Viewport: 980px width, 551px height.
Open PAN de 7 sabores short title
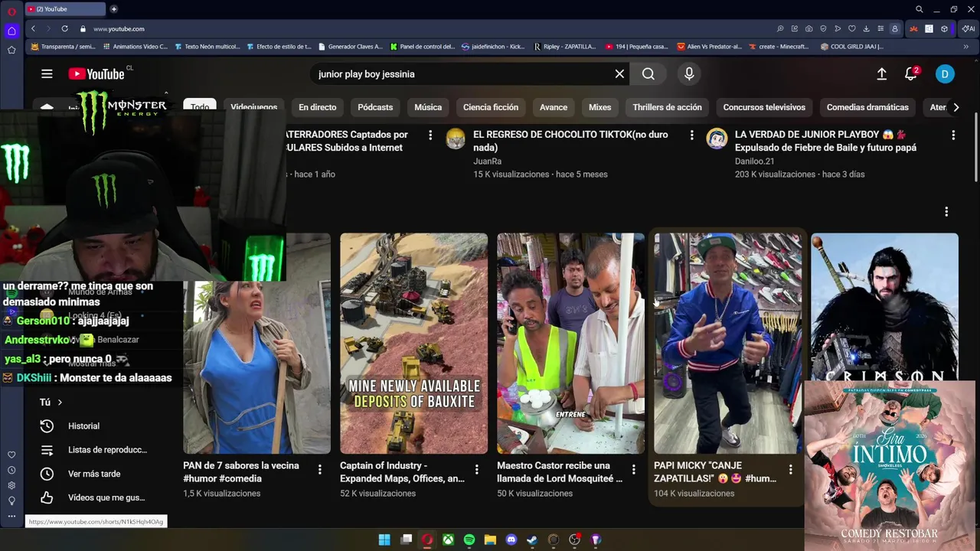pyautogui.click(x=241, y=471)
